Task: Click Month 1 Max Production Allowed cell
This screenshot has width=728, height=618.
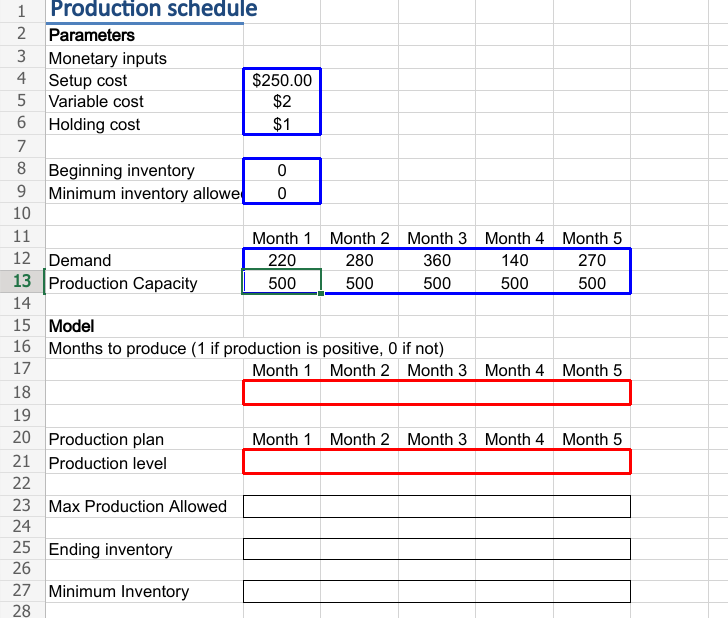Action: pos(282,506)
